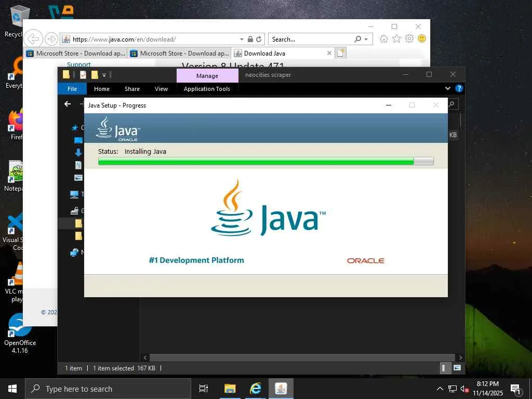Open the Favorites star icon in IE

[396, 38]
